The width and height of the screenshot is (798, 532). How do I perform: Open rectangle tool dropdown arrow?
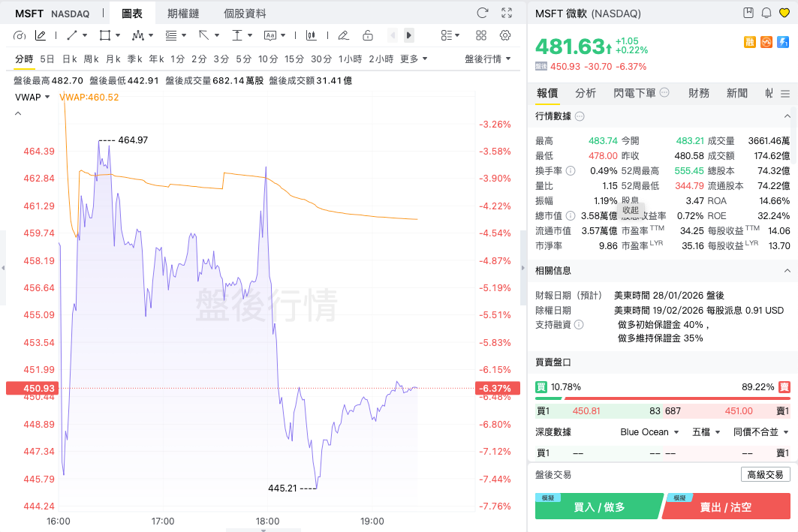118,35
